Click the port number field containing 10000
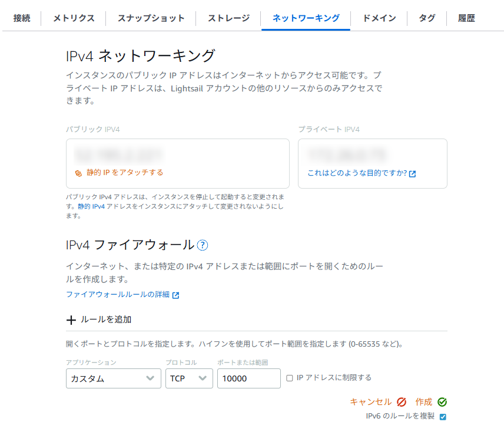This screenshot has width=504, height=425. click(248, 378)
